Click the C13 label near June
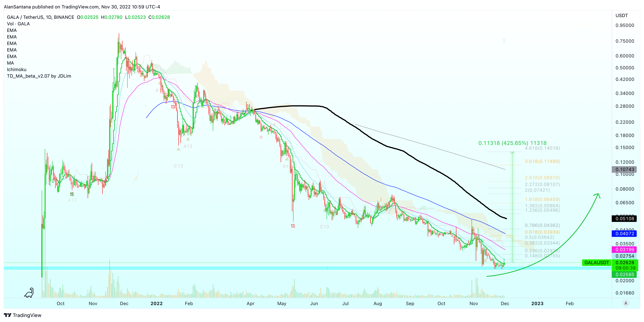The height and width of the screenshot is (322, 644). [x=324, y=227]
